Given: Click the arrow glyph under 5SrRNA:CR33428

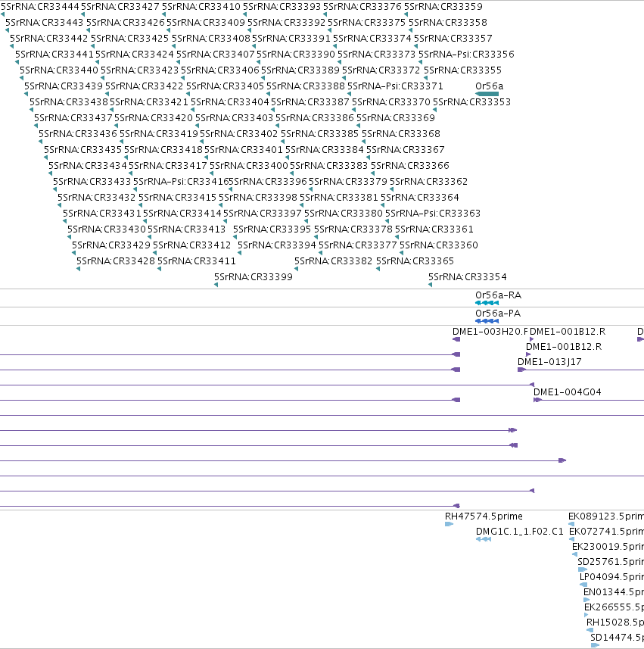Looking at the screenshot, I should pos(78,269).
